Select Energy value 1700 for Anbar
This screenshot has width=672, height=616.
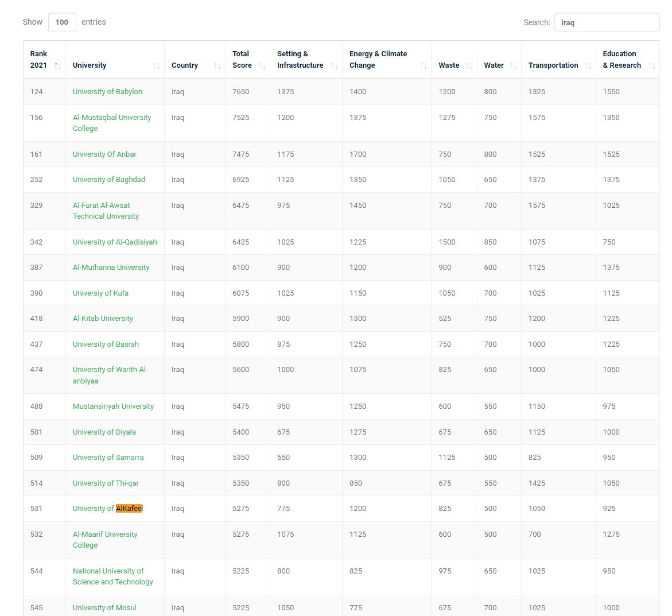[x=358, y=154]
